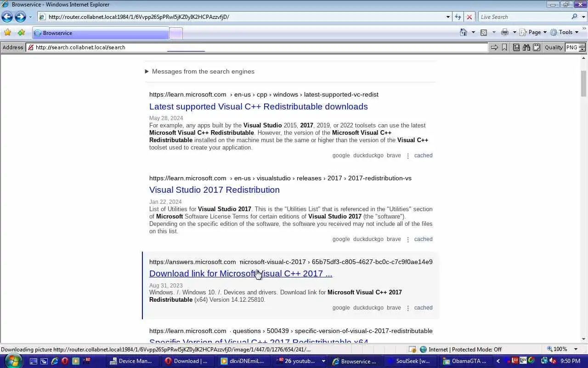This screenshot has height=368, width=588.
Task: Expand the Home button dropdown arrow
Action: (473, 32)
